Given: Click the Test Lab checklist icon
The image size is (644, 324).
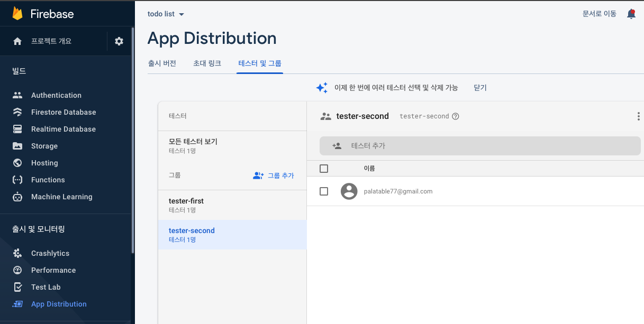Looking at the screenshot, I should pyautogui.click(x=17, y=287).
